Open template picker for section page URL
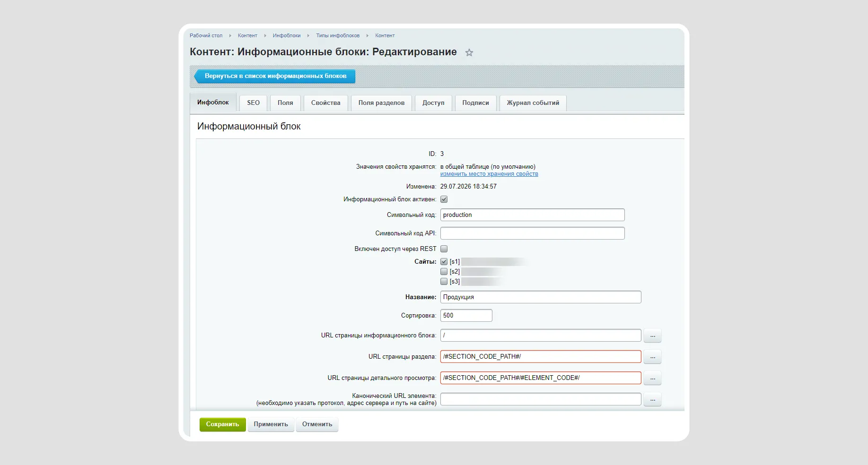The width and height of the screenshot is (868, 465). pyautogui.click(x=652, y=357)
